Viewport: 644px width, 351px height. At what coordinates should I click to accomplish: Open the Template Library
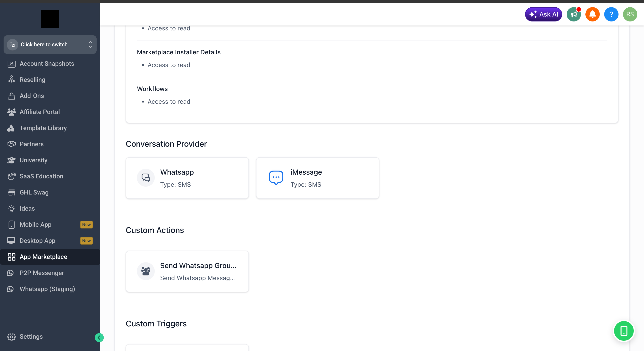(x=50, y=128)
